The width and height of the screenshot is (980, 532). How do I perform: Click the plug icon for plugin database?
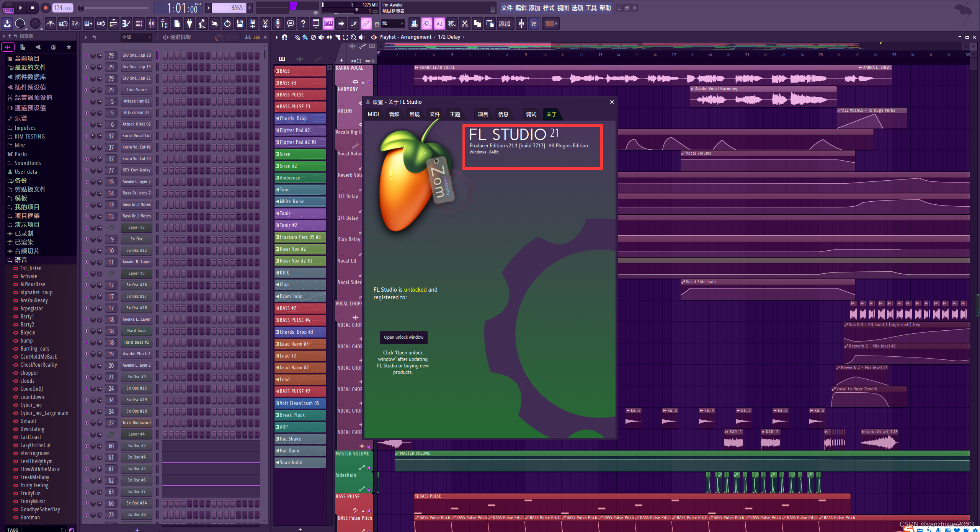(189, 24)
